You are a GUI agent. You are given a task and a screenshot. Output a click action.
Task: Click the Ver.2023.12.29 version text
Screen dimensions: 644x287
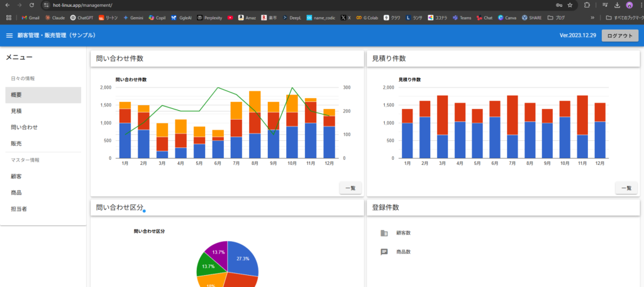(577, 36)
